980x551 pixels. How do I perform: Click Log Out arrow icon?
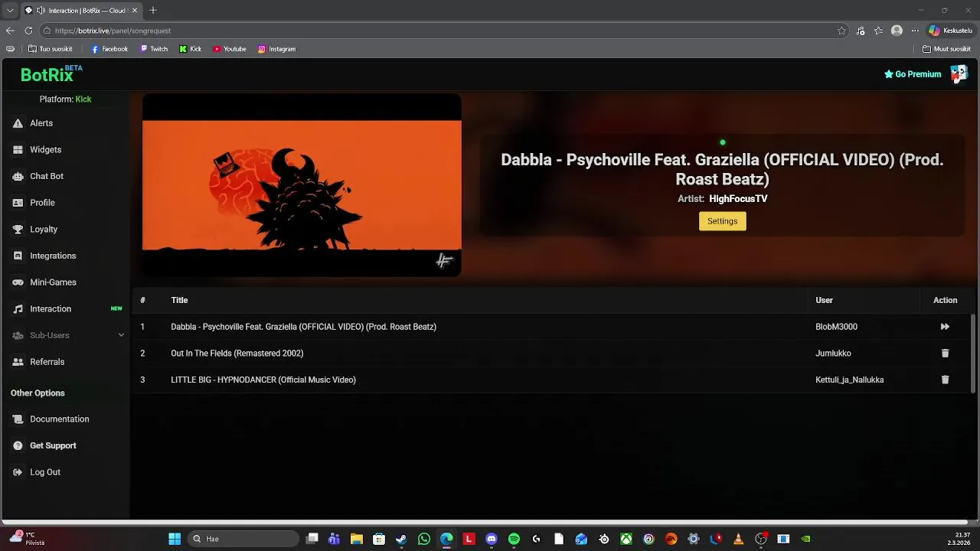click(18, 472)
